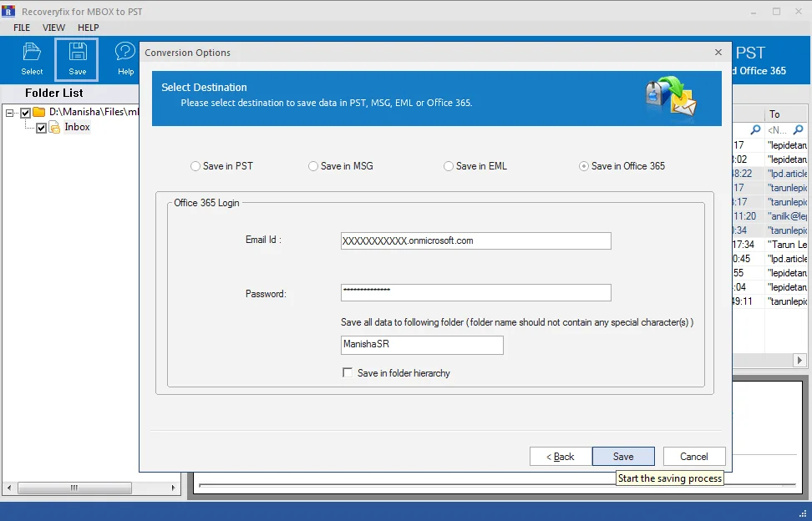Click the Select toolbar icon
Screen dimensions: 812x521
[32, 59]
